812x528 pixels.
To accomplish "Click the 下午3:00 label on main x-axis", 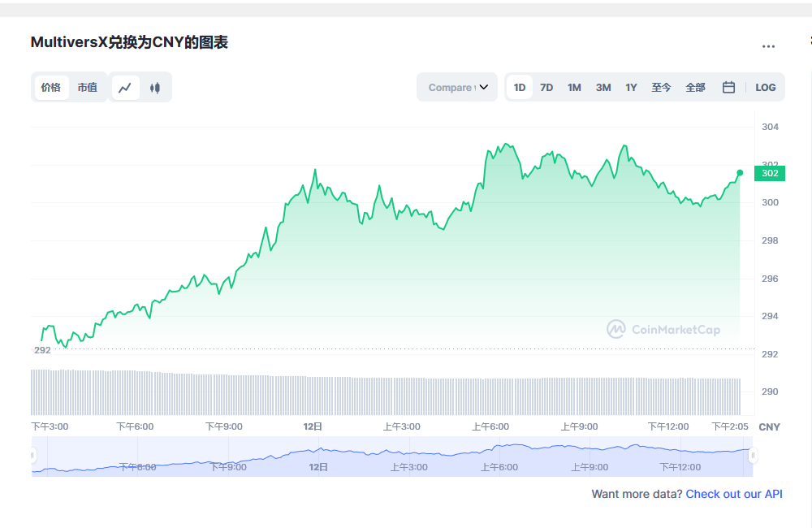I will [x=50, y=426].
